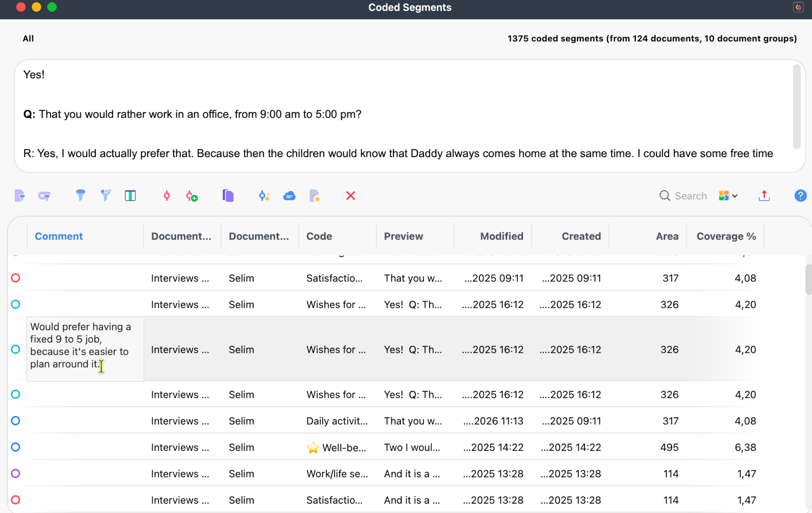Click "That you w..." preview in Daily activit... row

(x=413, y=421)
